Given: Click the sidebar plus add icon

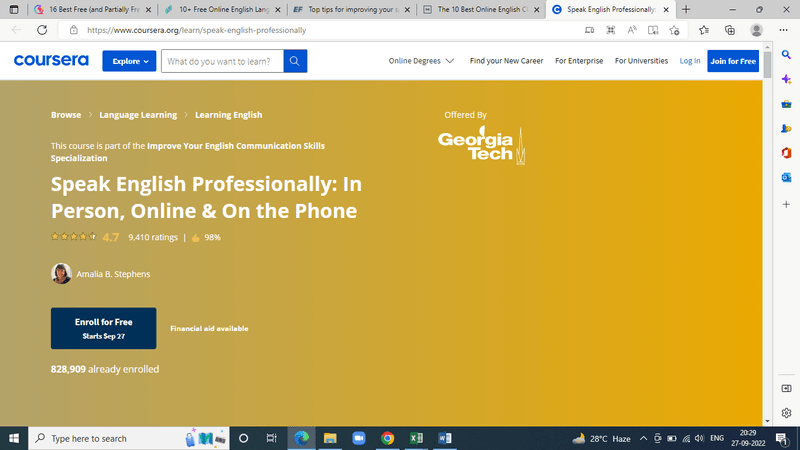Looking at the screenshot, I should (x=786, y=204).
